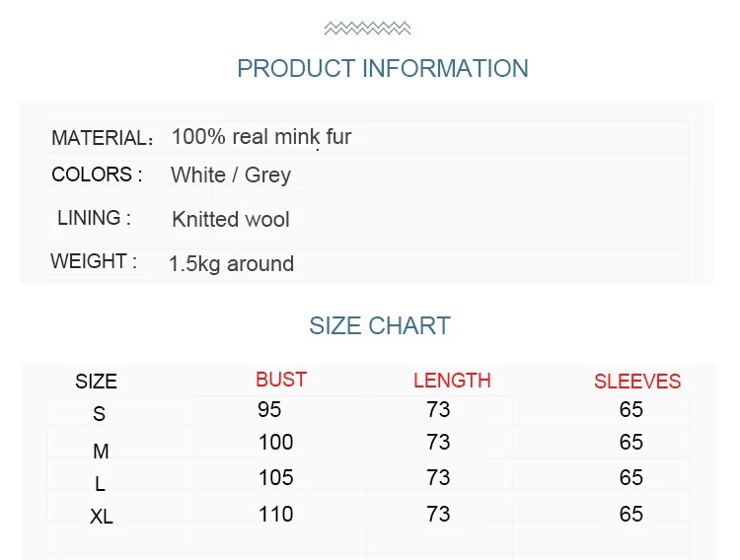Click the sleeves value 65 in the XL row
This screenshot has width=740, height=560.
[631, 514]
